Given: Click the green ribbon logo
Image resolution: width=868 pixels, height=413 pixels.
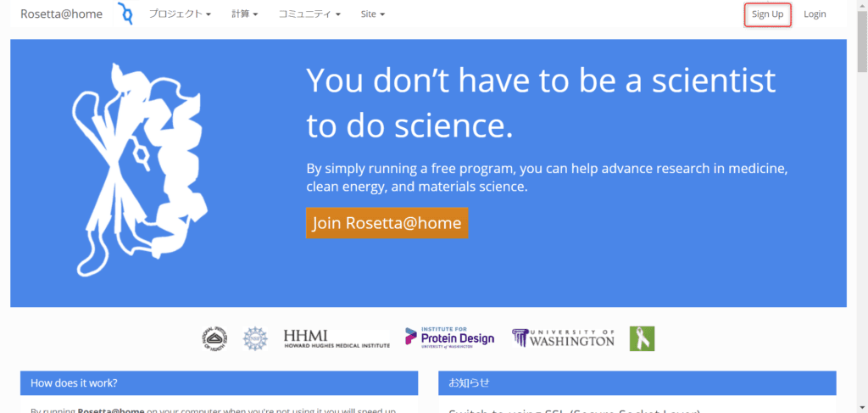Looking at the screenshot, I should tap(642, 338).
